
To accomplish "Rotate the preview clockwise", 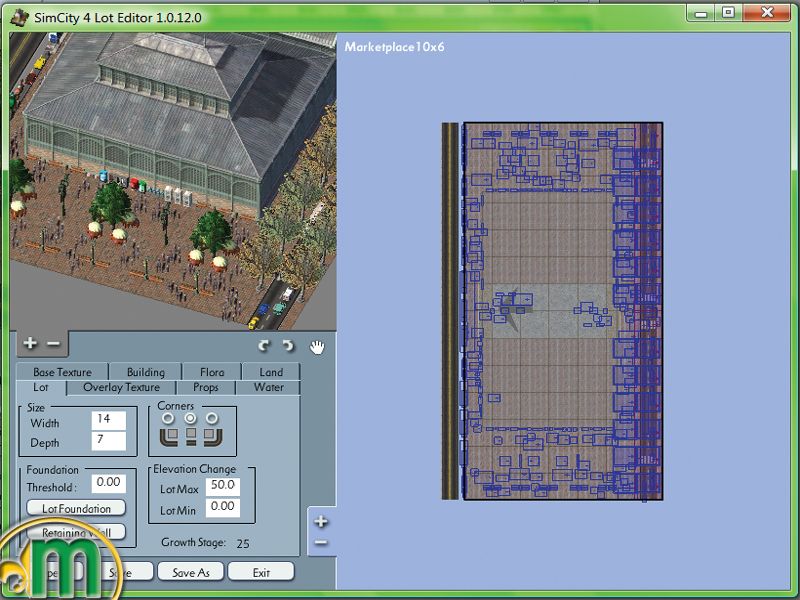I will 264,346.
